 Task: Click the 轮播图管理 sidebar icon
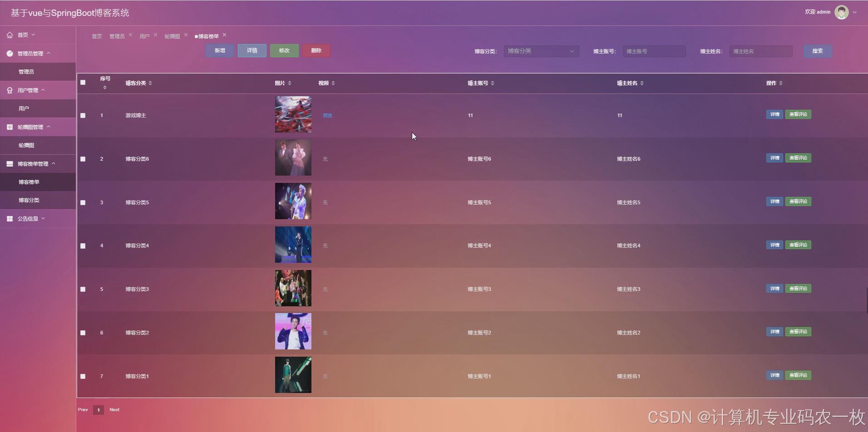point(10,127)
